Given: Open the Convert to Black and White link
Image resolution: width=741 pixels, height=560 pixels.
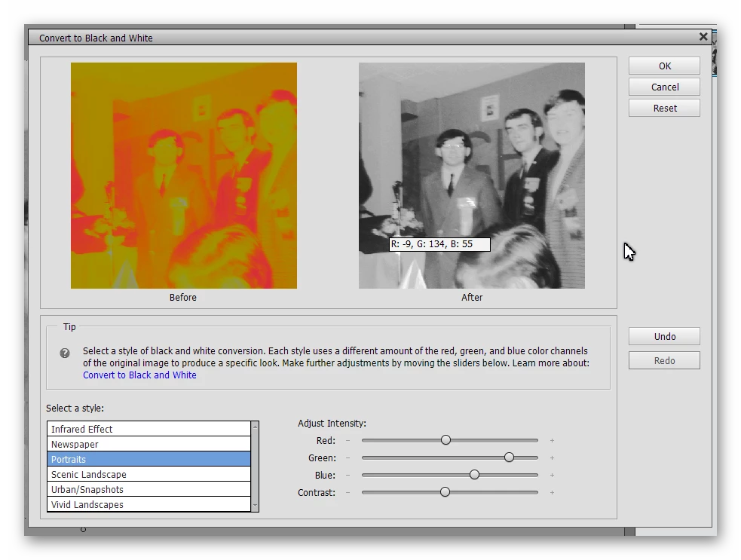Looking at the screenshot, I should click(139, 375).
